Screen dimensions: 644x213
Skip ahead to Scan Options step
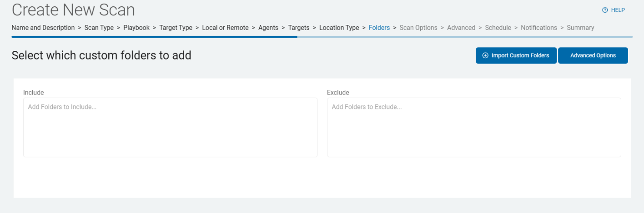pos(418,28)
